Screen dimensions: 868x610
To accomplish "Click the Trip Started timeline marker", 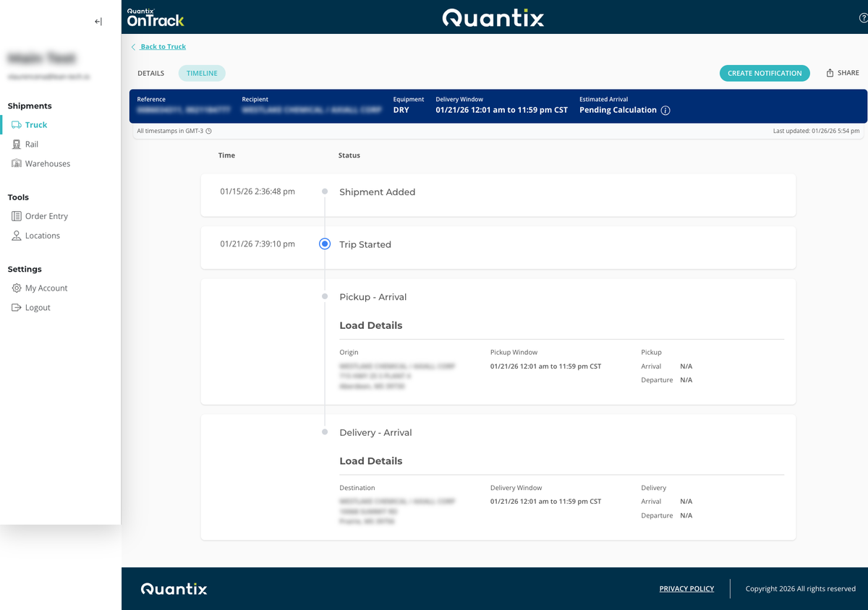I will pyautogui.click(x=325, y=244).
